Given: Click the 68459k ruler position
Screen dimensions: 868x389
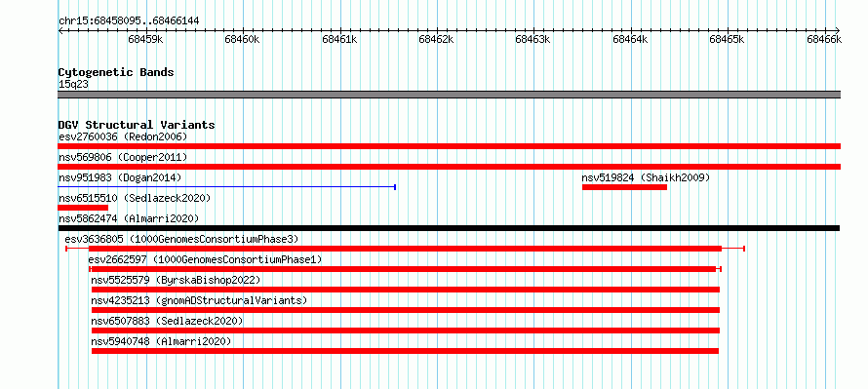Looking at the screenshot, I should click(x=145, y=39).
